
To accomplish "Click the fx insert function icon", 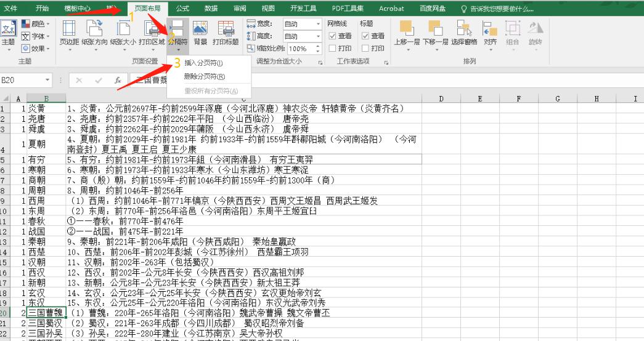I will (118, 81).
